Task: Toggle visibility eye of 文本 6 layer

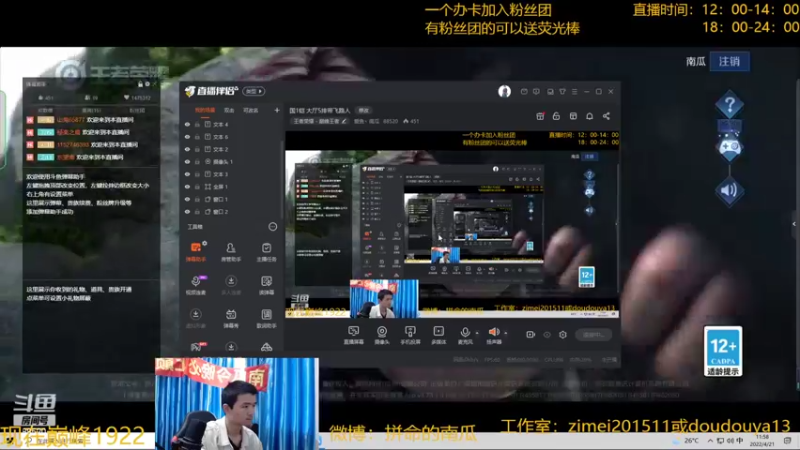Action: [x=187, y=137]
